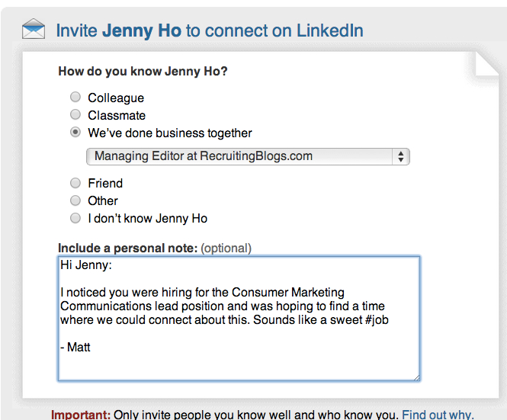Select the Colleague radio button

(75, 98)
